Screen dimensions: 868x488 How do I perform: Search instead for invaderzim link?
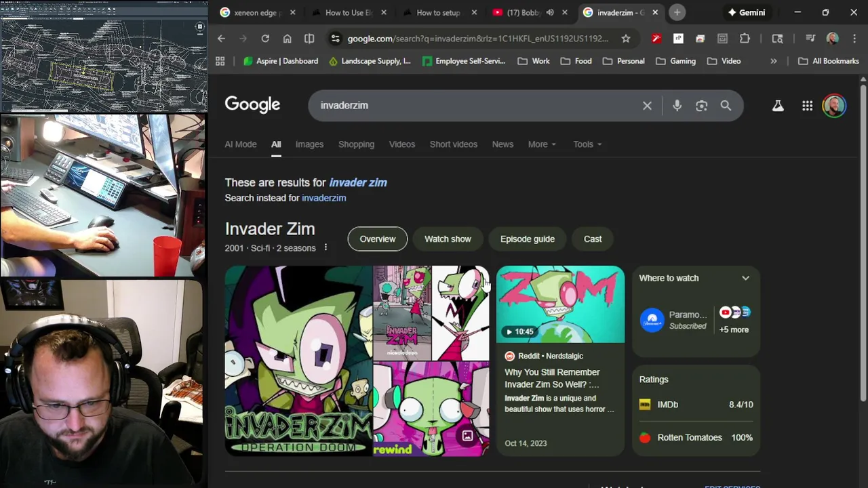323,198
